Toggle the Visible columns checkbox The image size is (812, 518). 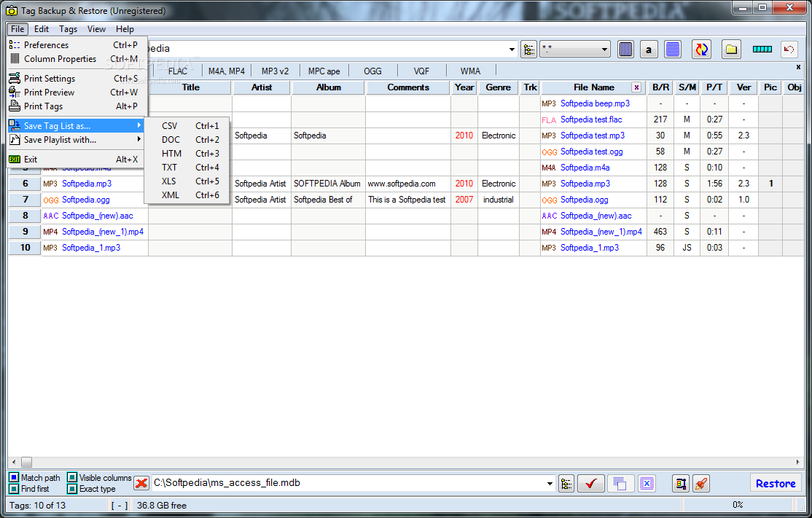tap(72, 478)
